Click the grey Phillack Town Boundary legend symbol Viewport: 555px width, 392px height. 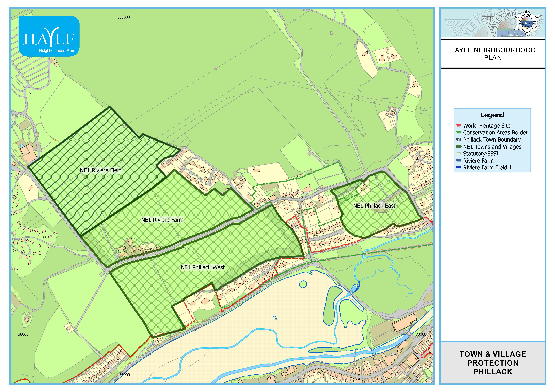[458, 140]
